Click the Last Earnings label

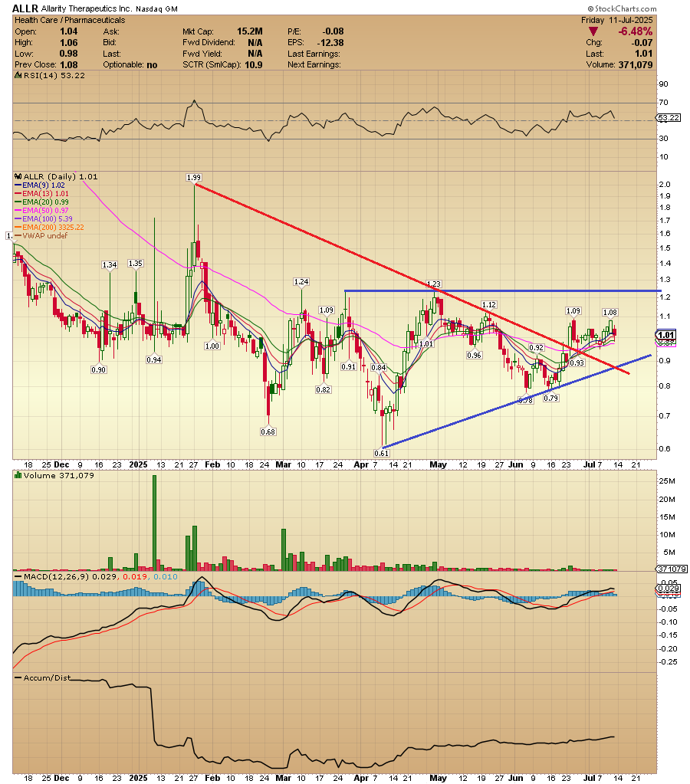[x=314, y=54]
